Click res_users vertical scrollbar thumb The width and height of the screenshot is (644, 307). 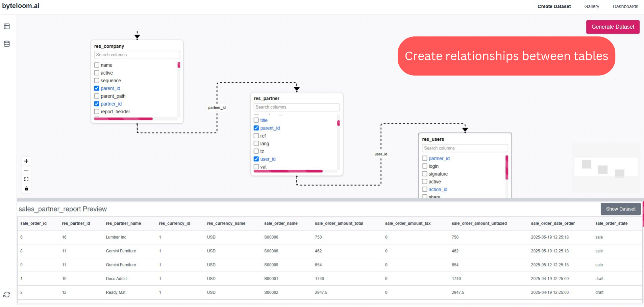click(507, 168)
